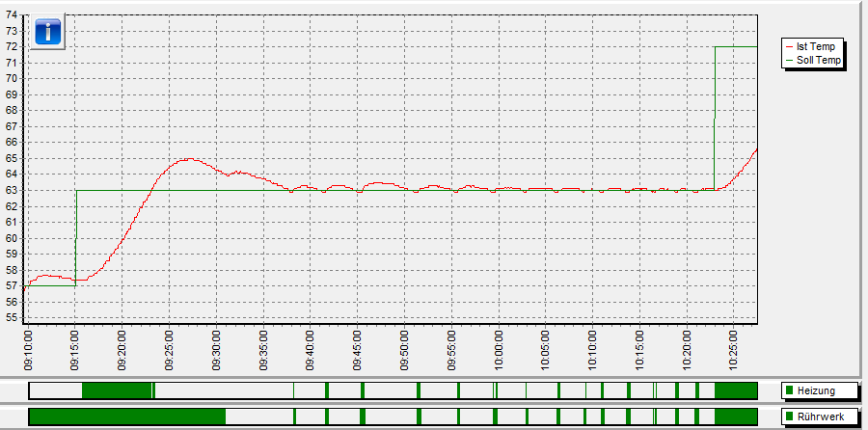Click the 63 value on temperature axis
Viewport: 868px width, 430px height.
13,190
